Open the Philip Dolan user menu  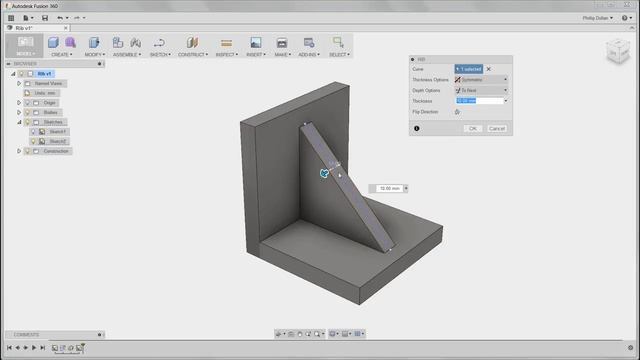(x=598, y=18)
